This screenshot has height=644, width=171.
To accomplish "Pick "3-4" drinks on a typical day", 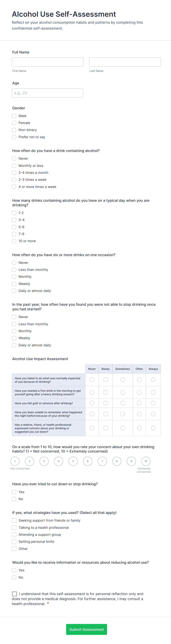I will coord(14,220).
